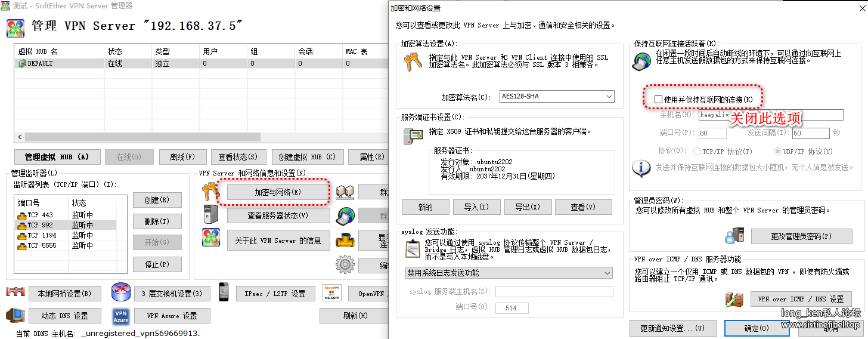The height and width of the screenshot is (339, 868).
Task: Click the pipe icon of listener TCP 5555
Action: coord(21,245)
